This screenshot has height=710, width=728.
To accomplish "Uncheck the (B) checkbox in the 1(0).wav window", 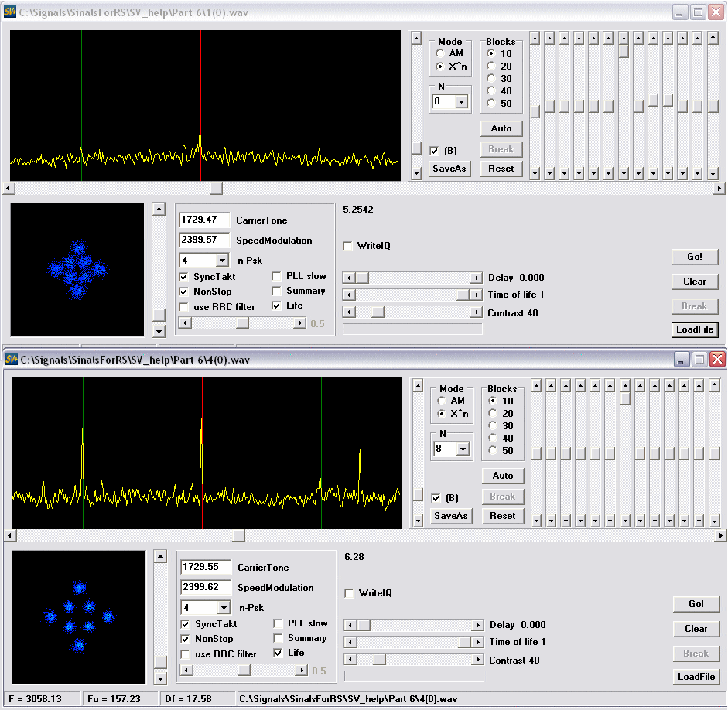I will [435, 151].
